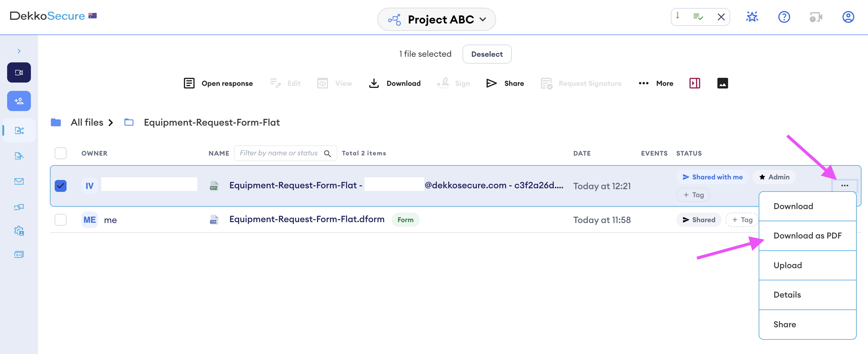
Task: Click the Edit toolbar action
Action: 285,83
